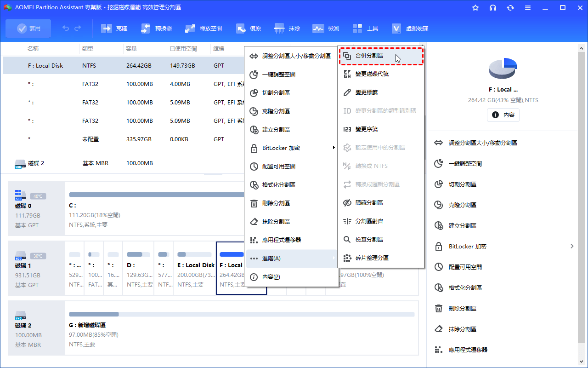Select 格式化分割區 in the context menu
The width and height of the screenshot is (588, 368).
[278, 185]
